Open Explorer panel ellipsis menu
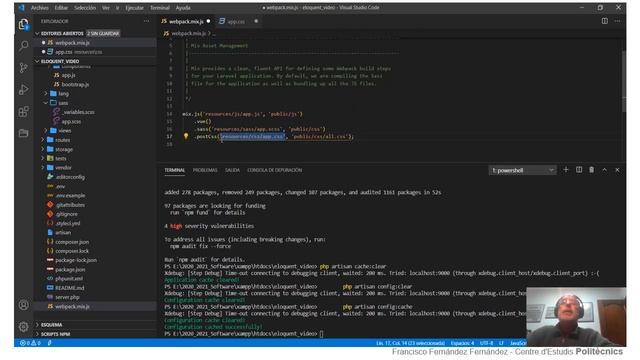 coord(146,21)
